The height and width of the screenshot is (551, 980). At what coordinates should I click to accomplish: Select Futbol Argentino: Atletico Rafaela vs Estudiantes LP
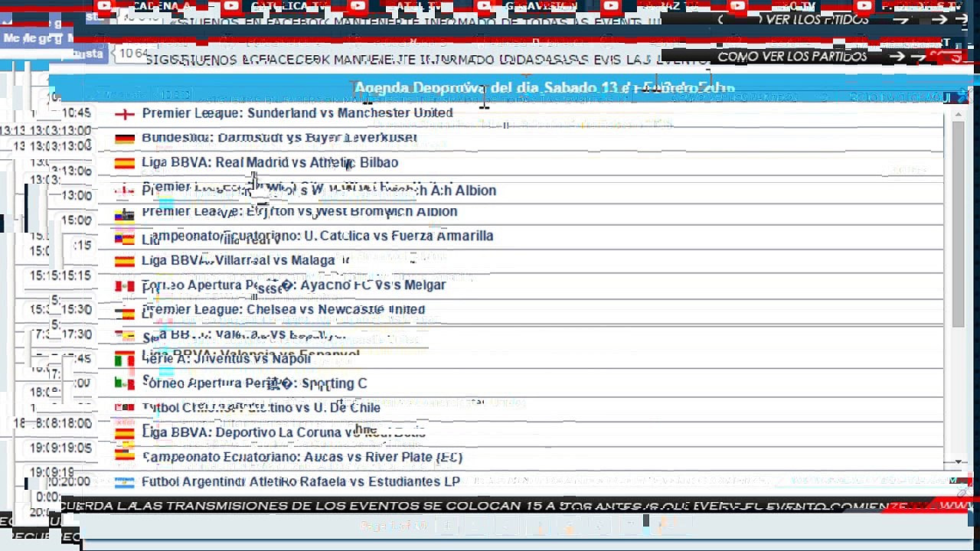pyautogui.click(x=301, y=481)
